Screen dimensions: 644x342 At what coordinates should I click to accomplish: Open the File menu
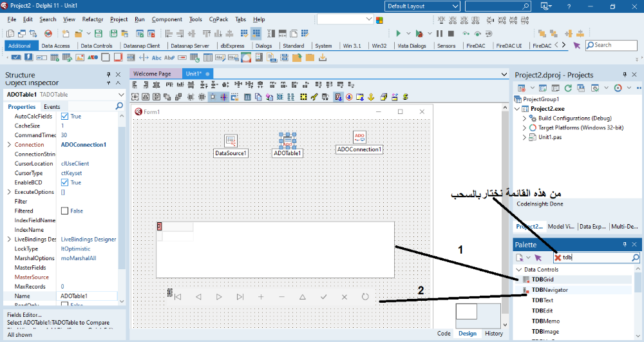point(12,19)
